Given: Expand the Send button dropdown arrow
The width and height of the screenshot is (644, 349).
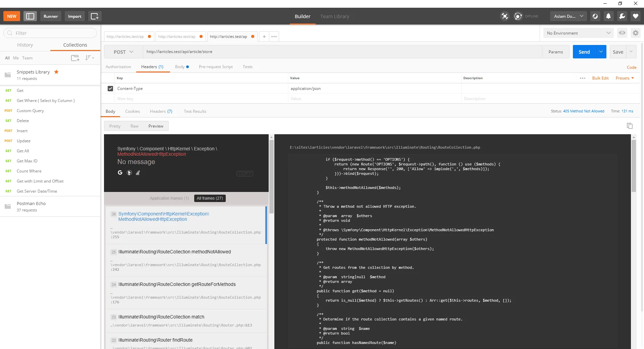Looking at the screenshot, I should click(601, 52).
